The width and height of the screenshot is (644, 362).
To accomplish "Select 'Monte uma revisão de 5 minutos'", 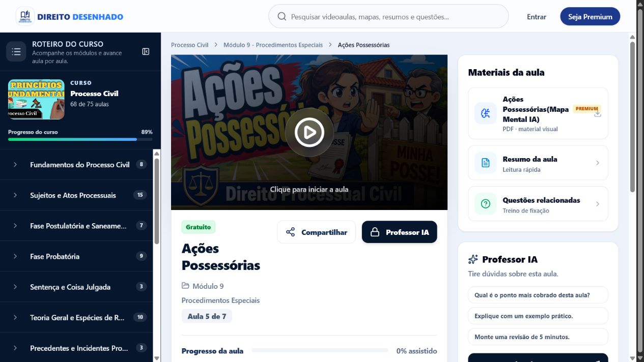I will 538,337.
